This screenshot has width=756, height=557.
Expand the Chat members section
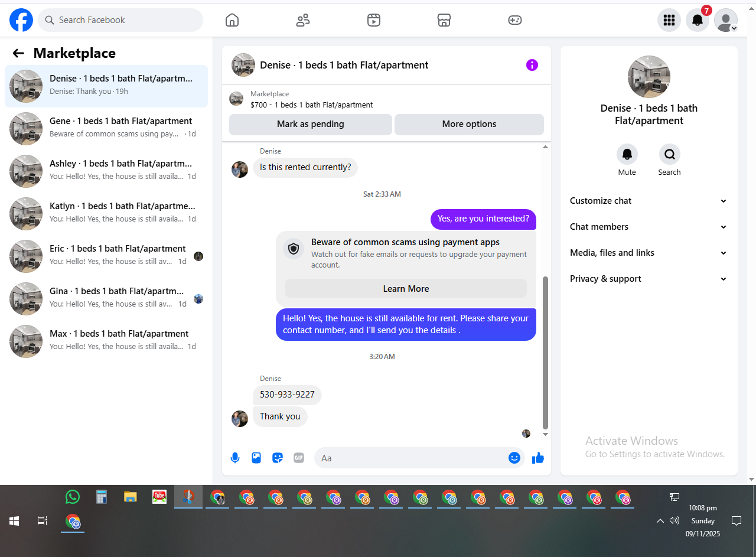(x=649, y=227)
